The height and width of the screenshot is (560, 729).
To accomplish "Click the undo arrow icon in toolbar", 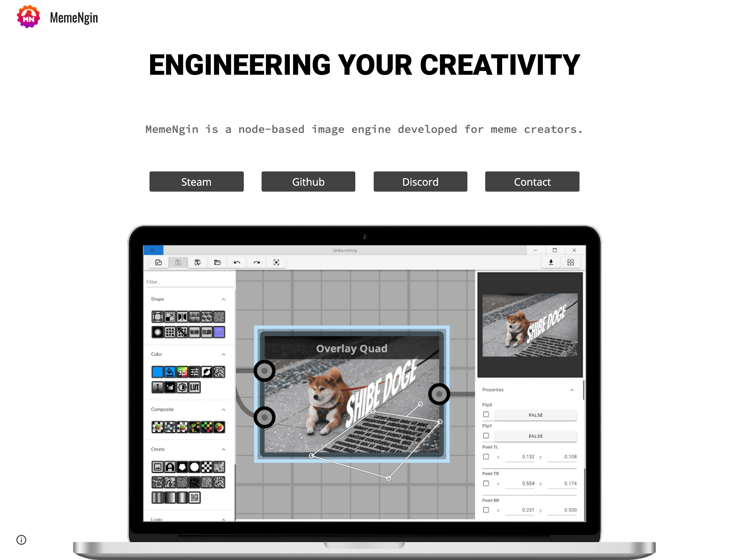I will tap(238, 262).
